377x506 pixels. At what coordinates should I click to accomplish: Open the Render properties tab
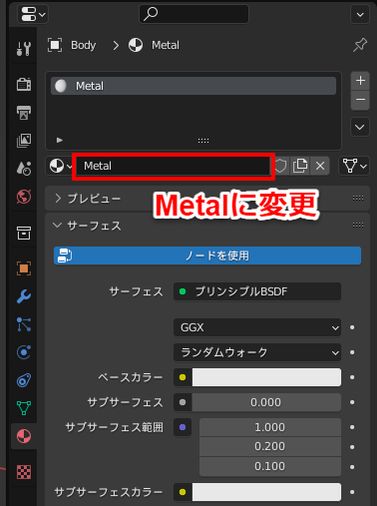pos(24,84)
